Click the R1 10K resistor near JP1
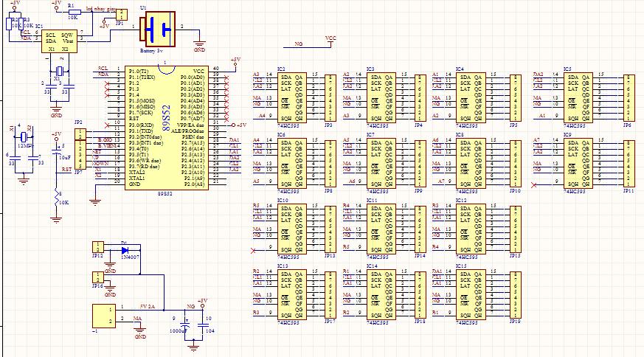Screen dimensions: 644x357 point(74,13)
